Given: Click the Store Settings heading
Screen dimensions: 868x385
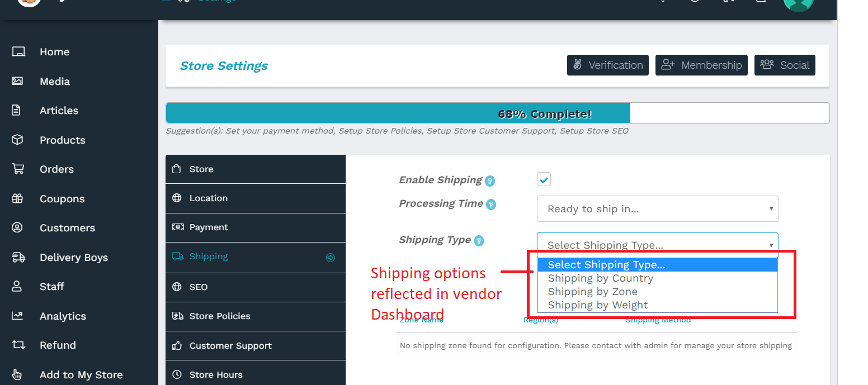Looking at the screenshot, I should (224, 66).
